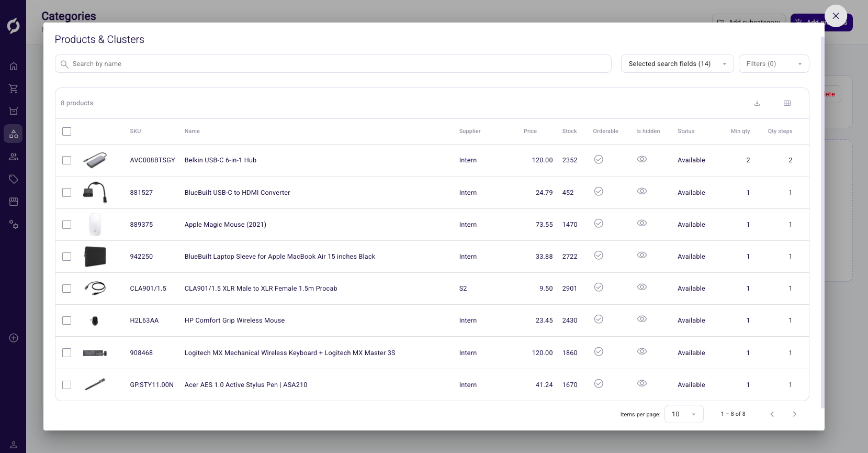
Task: Click the Min qty column header
Action: pyautogui.click(x=740, y=131)
